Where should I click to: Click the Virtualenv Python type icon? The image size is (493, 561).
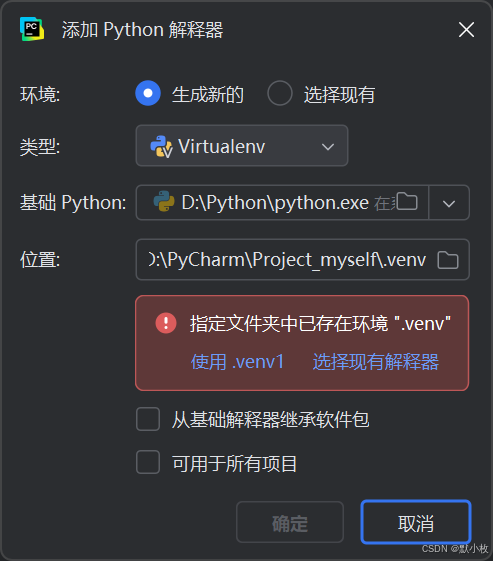coord(161,146)
